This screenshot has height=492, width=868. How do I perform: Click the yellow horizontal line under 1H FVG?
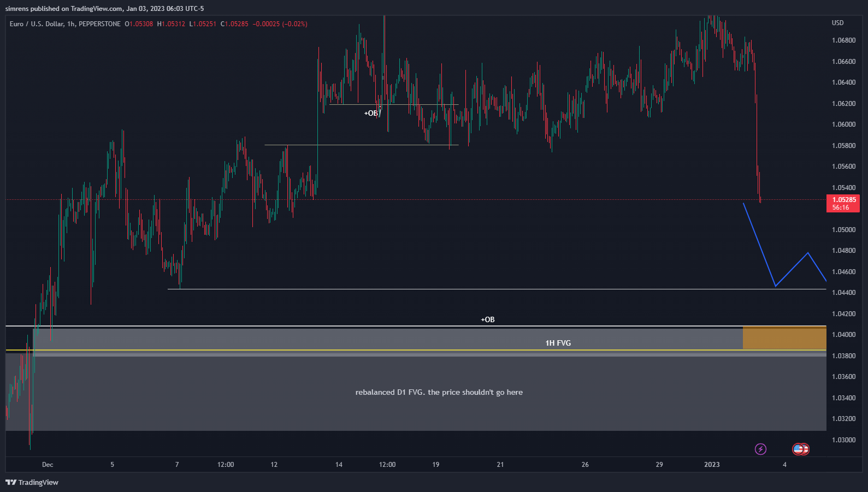pos(416,350)
